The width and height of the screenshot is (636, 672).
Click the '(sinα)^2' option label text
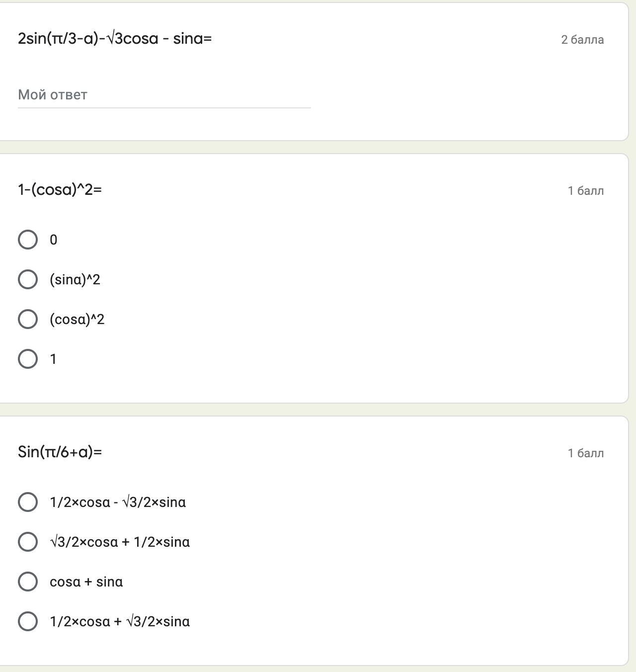pyautogui.click(x=75, y=280)
